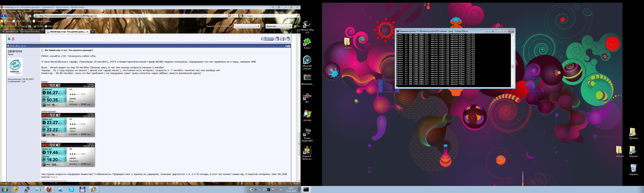Open the Zend Studio toolbar item
Image resolution: width=644 pixels, height=193 pixels.
pyautogui.click(x=9, y=26)
